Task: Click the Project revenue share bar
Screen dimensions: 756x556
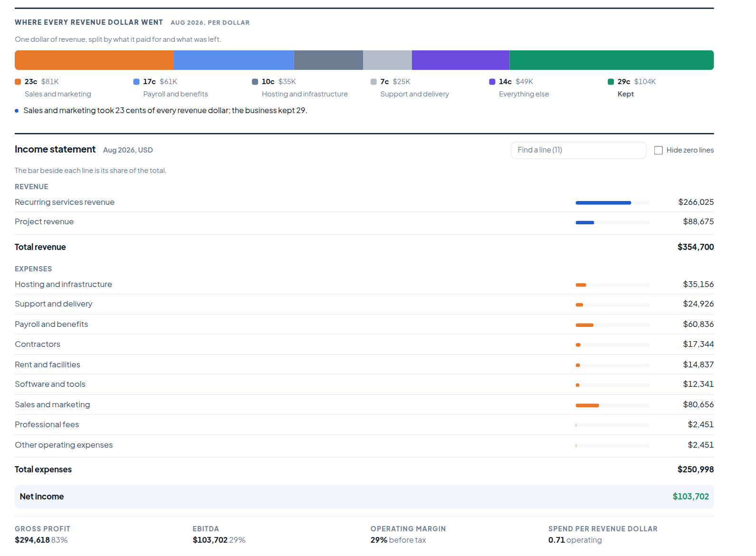Action: pyautogui.click(x=612, y=222)
